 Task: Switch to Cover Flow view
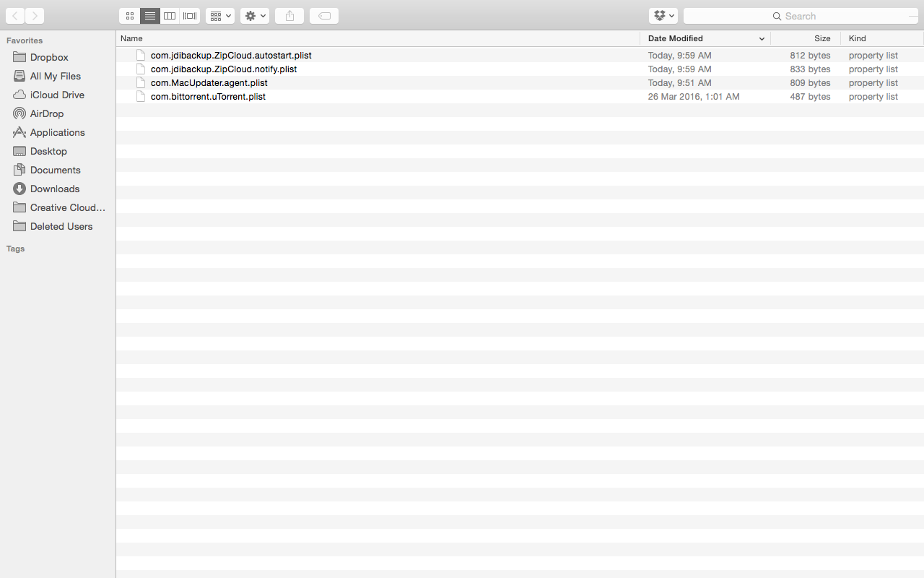click(190, 16)
